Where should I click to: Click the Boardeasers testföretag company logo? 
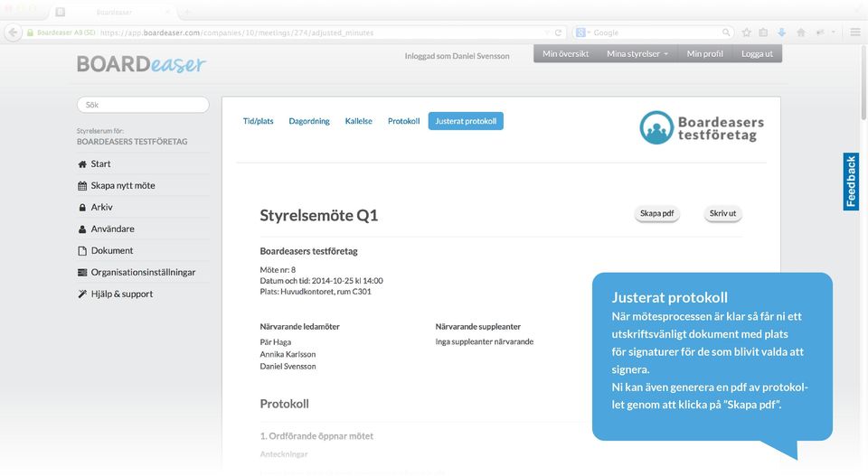702,127
